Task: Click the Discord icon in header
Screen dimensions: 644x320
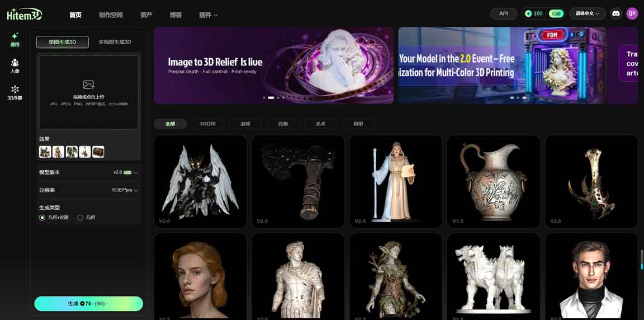Action: (616, 13)
